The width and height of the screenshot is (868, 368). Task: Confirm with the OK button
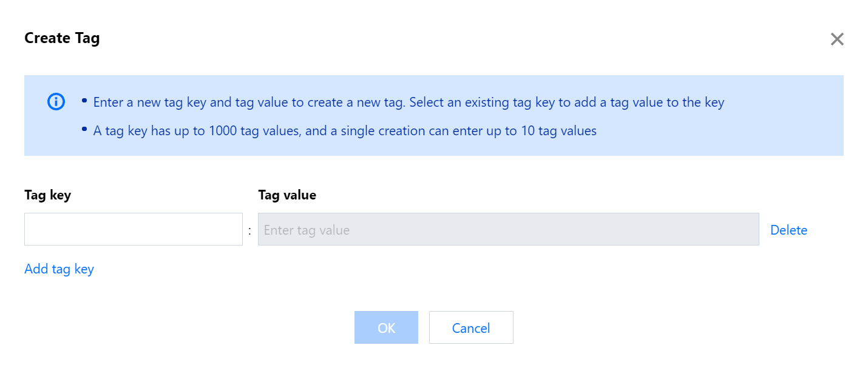(386, 327)
